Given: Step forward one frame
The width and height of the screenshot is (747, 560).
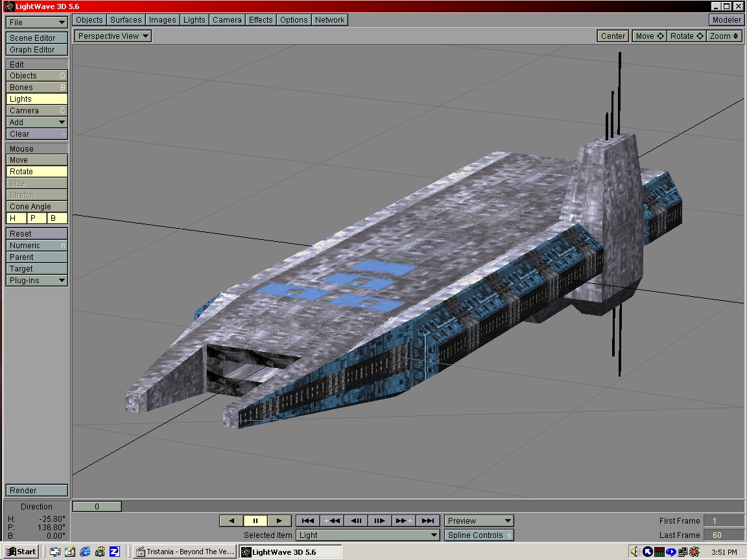Looking at the screenshot, I should 380,520.
